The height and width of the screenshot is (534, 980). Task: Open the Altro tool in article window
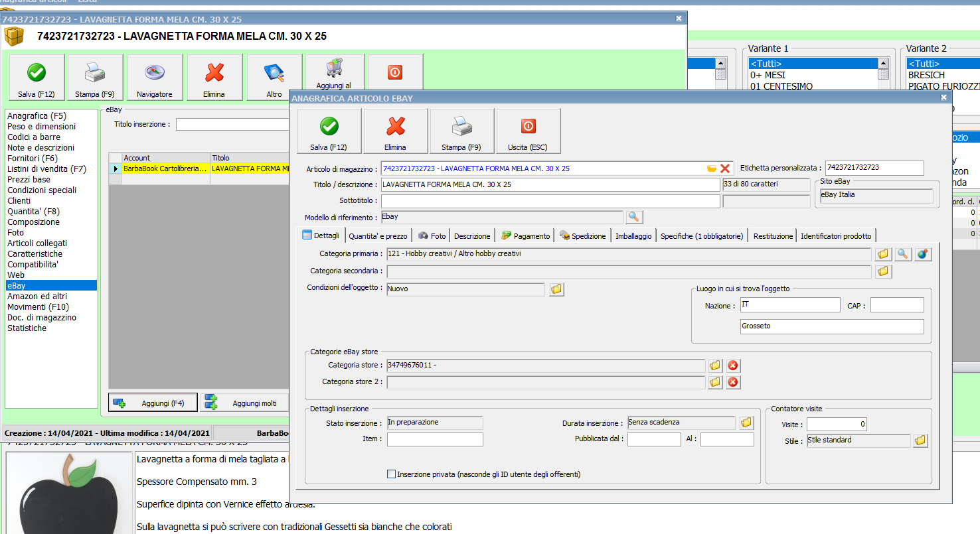coord(274,78)
